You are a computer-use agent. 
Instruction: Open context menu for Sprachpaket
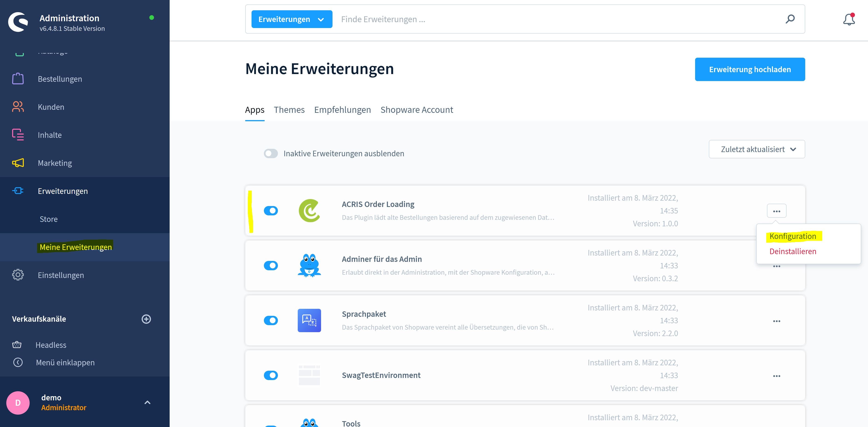pos(777,321)
